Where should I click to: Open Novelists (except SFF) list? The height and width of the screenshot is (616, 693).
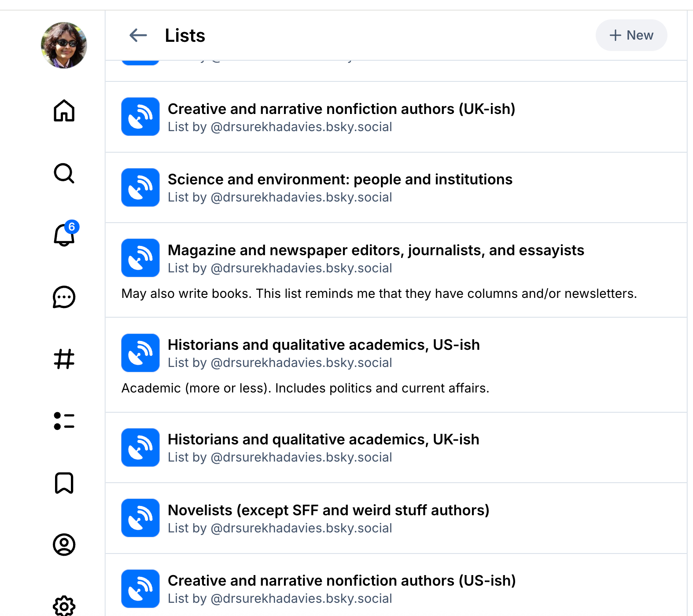coord(328,510)
